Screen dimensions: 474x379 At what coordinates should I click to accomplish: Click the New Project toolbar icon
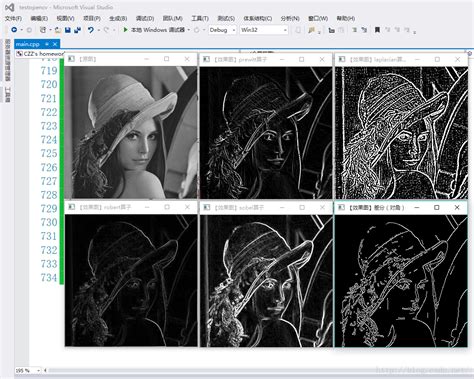click(43, 30)
